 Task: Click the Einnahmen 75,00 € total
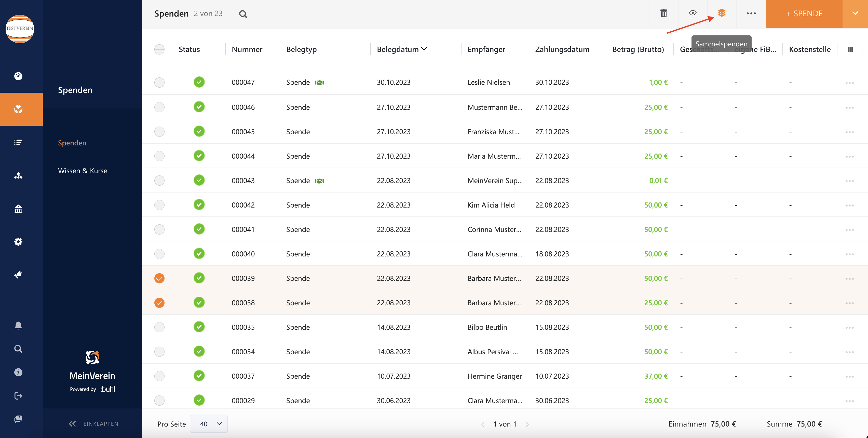pyautogui.click(x=702, y=424)
